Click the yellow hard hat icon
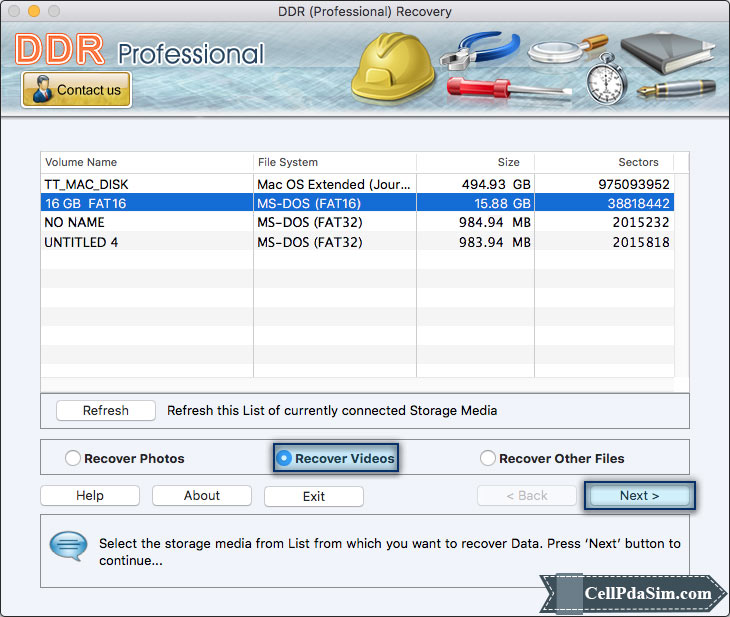 click(393, 68)
